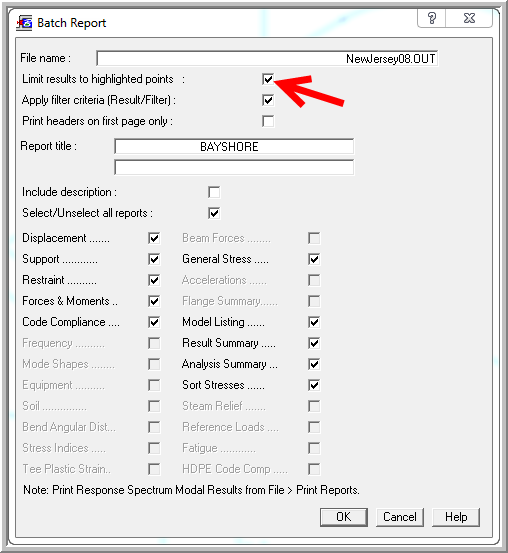
Task: Uncheck Code Compliance report
Action: coord(154,322)
